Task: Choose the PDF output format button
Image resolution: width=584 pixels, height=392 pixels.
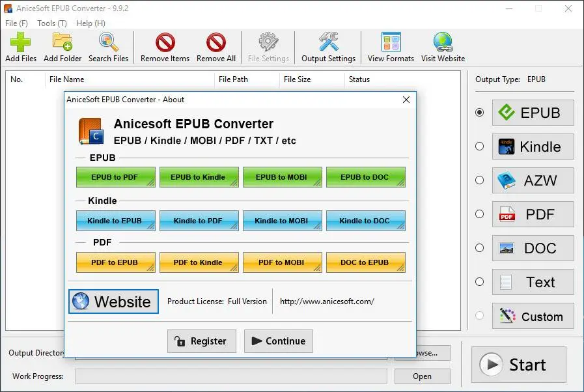Action: [x=533, y=214]
